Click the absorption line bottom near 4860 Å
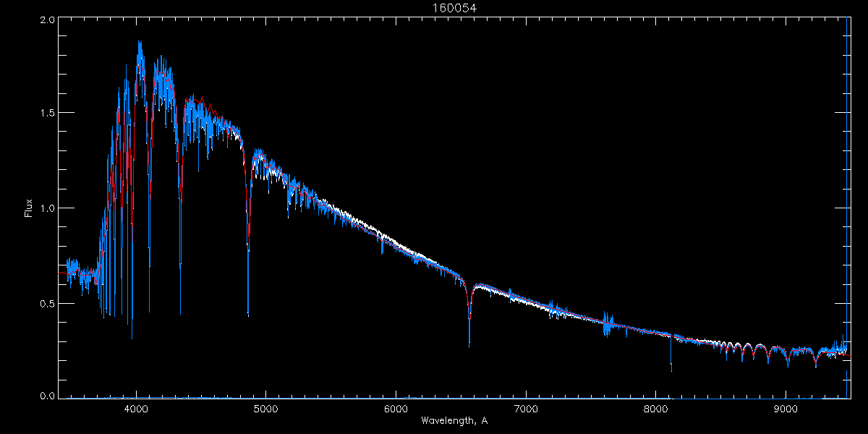The width and height of the screenshot is (868, 434). point(248,311)
